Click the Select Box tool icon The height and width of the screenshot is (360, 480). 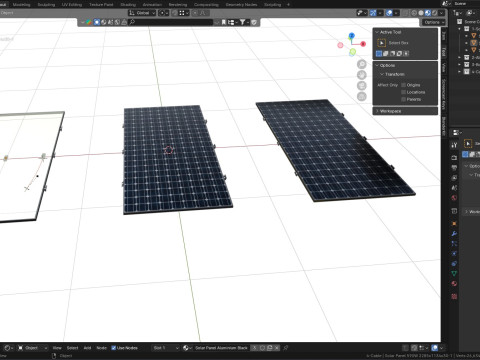click(381, 43)
